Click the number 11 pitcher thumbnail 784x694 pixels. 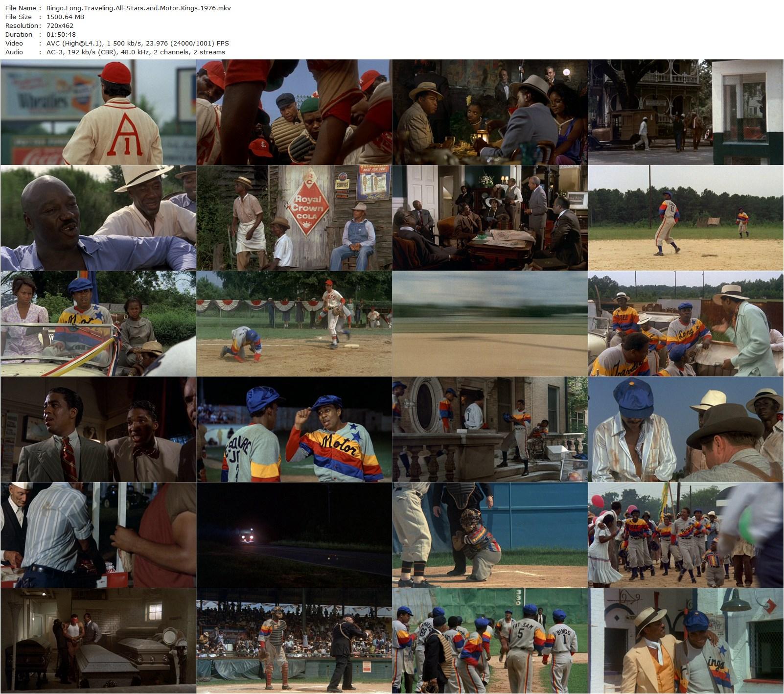685,218
